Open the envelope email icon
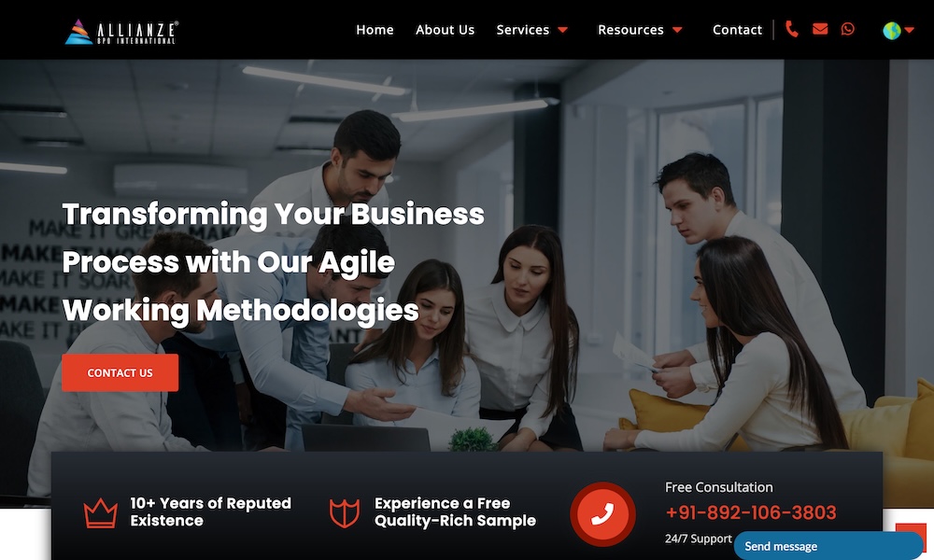This screenshot has height=560, width=934. tap(820, 29)
